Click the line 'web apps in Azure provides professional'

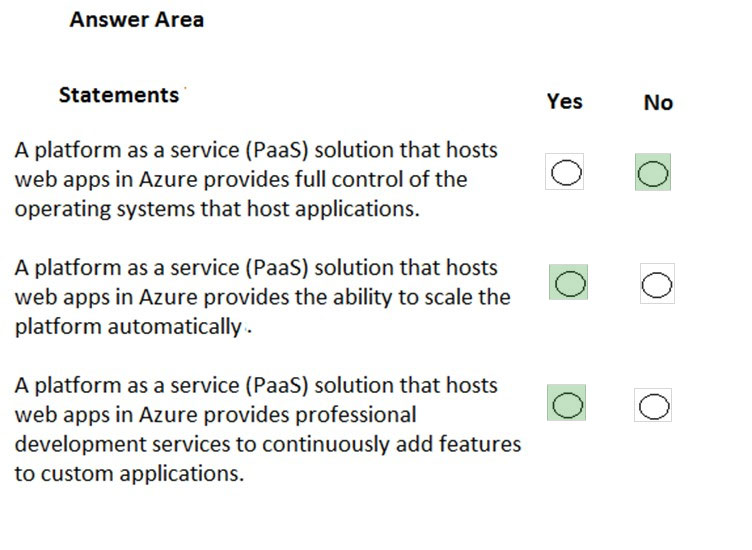[215, 414]
